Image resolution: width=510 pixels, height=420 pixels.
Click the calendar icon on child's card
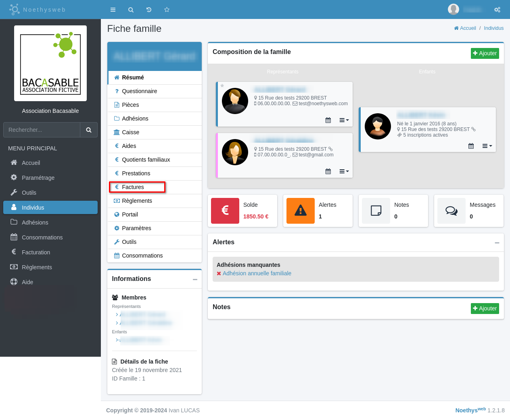coord(471,146)
